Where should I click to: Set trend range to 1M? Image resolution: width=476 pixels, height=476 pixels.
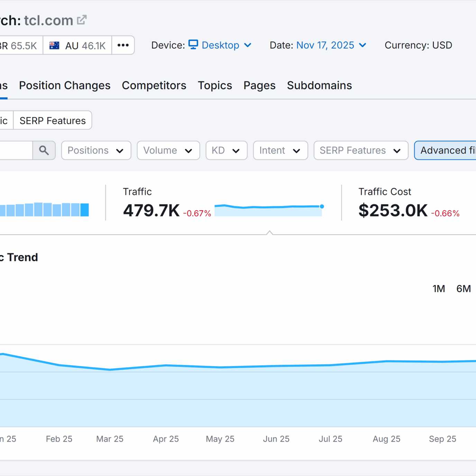tap(439, 289)
